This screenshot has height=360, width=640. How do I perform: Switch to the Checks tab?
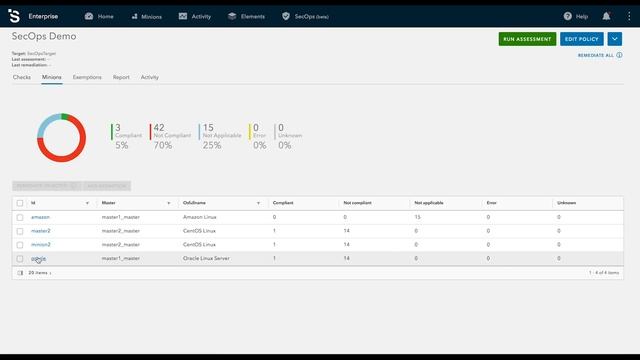coord(22,77)
